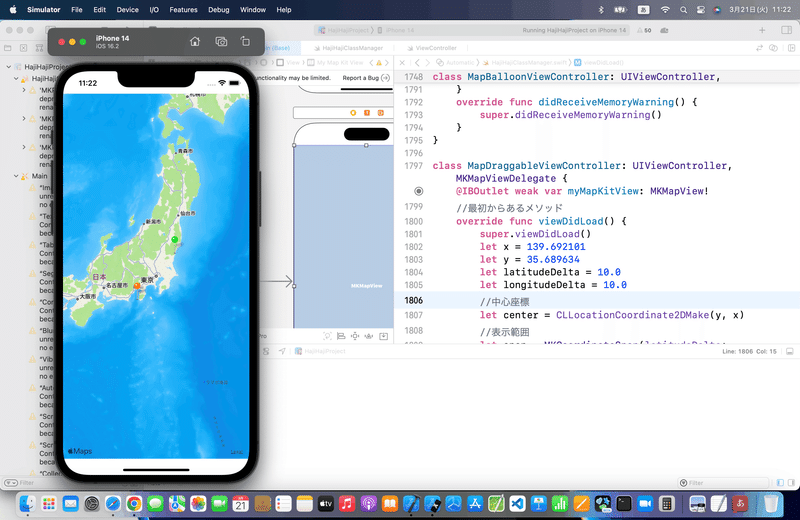Tap the Simulator Home button icon

(x=195, y=41)
